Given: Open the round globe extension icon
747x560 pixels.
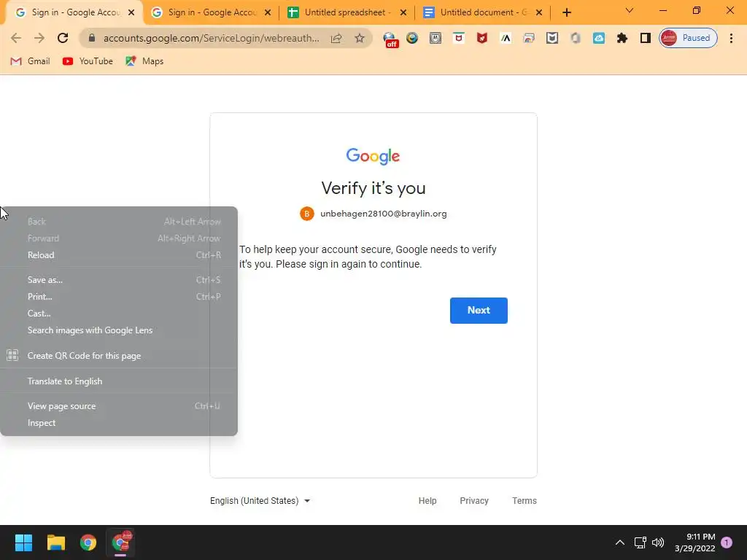Looking at the screenshot, I should point(412,38).
